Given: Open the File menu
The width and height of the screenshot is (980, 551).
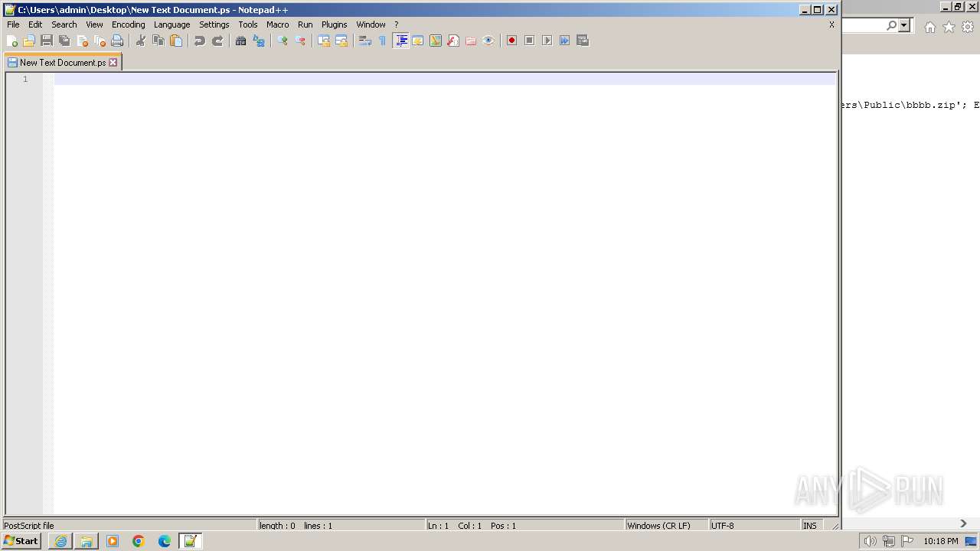Looking at the screenshot, I should 13,24.
